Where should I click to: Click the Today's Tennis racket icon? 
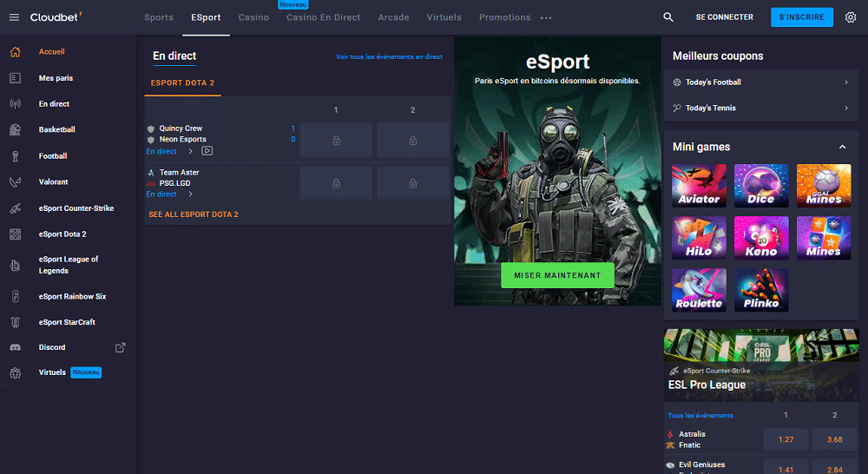[x=676, y=108]
